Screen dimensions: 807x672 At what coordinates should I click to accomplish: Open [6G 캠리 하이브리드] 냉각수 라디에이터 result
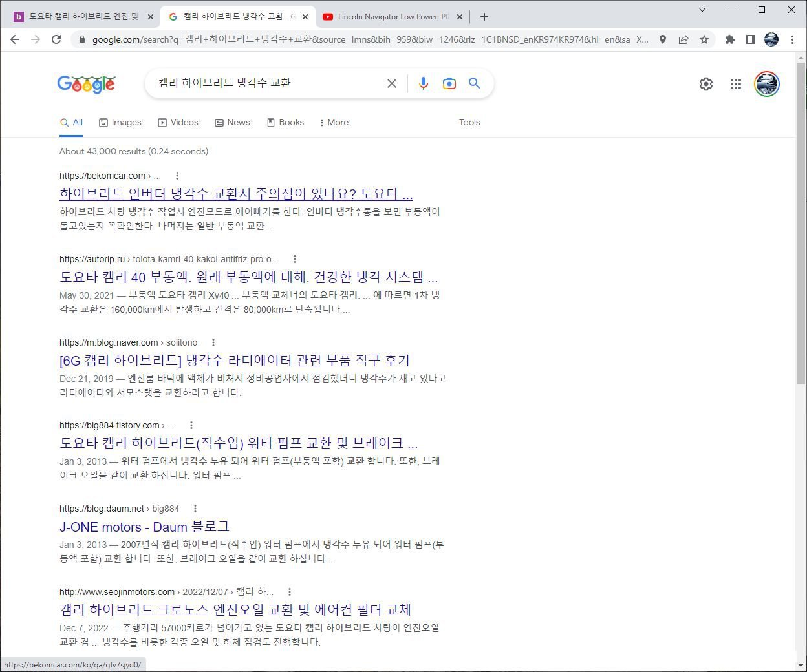(x=235, y=361)
